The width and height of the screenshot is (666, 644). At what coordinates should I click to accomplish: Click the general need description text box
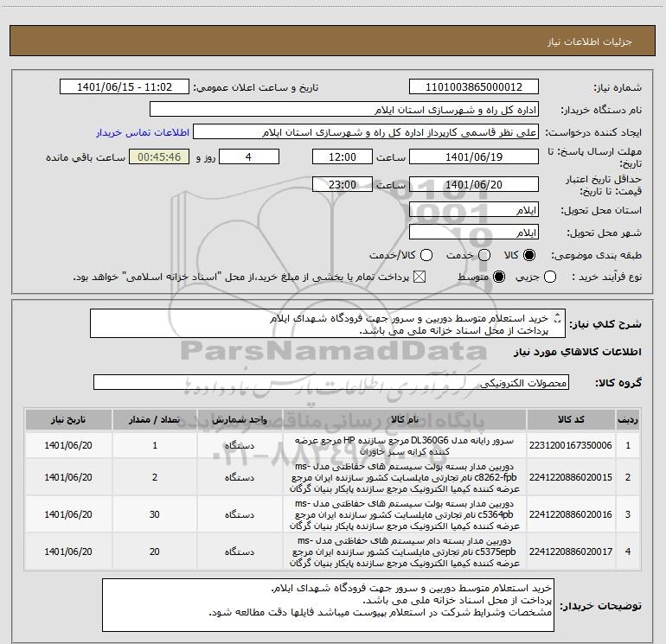pos(328,324)
